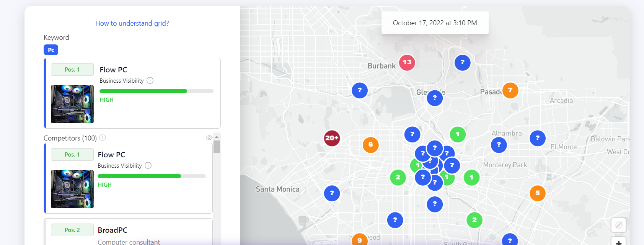Click the competitors list scroll-up arrow

(x=217, y=137)
